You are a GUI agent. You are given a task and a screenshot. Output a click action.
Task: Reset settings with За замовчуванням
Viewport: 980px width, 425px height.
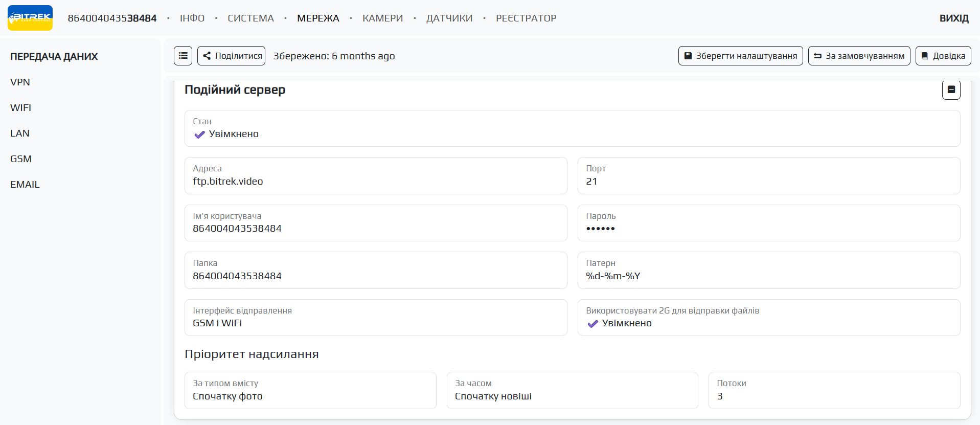click(859, 56)
